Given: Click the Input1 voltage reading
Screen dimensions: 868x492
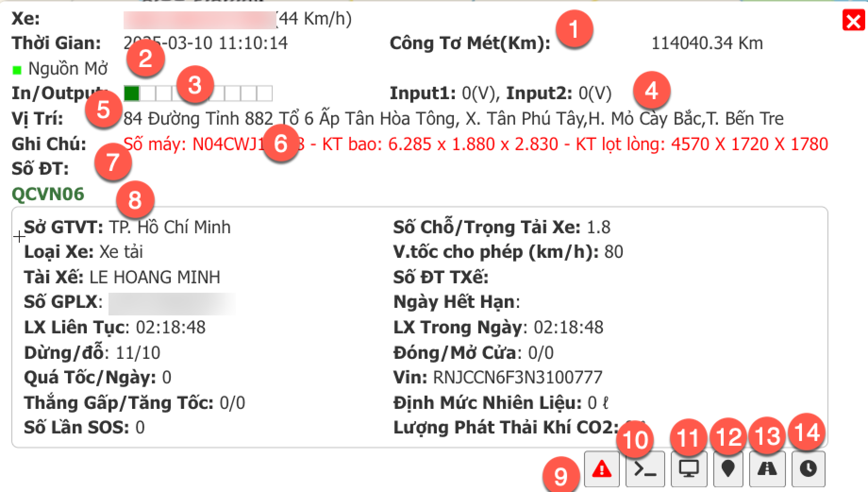Looking at the screenshot, I should 443,93.
